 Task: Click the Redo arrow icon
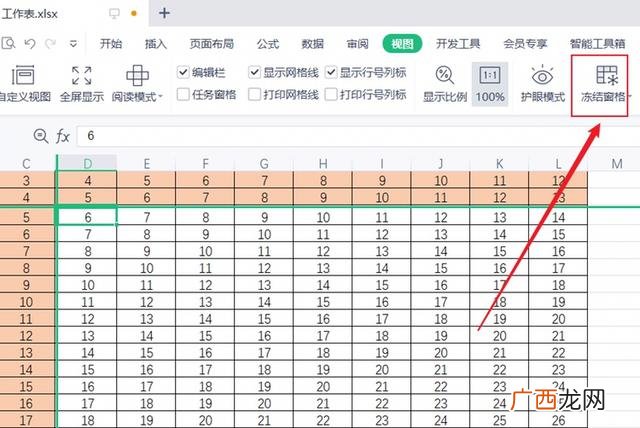(x=51, y=43)
